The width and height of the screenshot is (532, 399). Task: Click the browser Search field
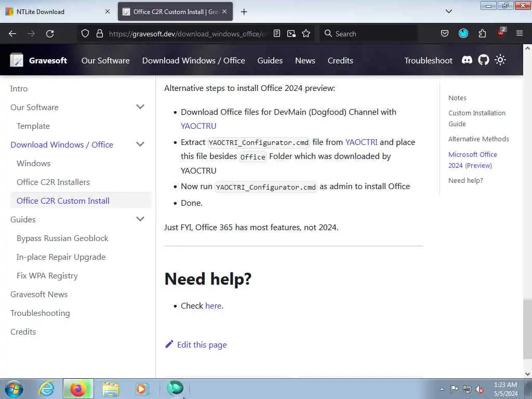[368, 34]
